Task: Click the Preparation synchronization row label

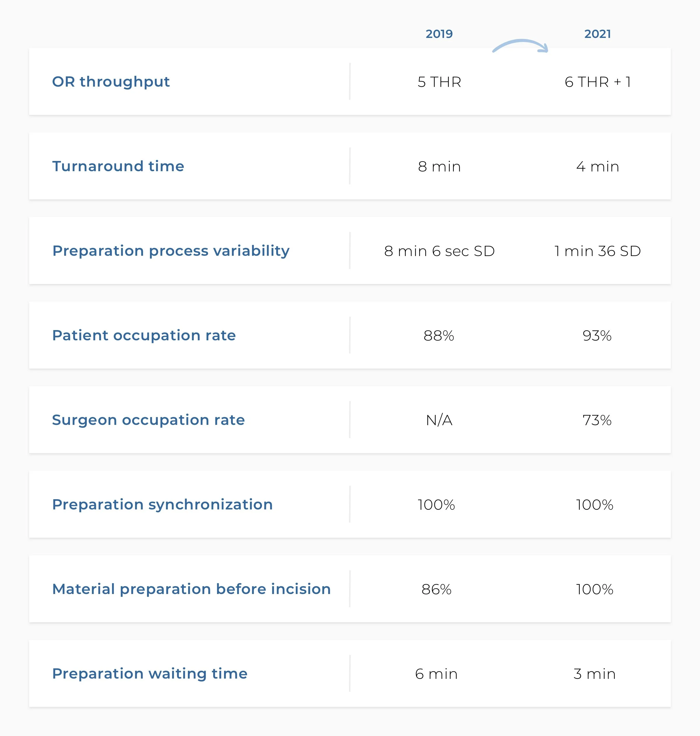Action: pyautogui.click(x=163, y=505)
